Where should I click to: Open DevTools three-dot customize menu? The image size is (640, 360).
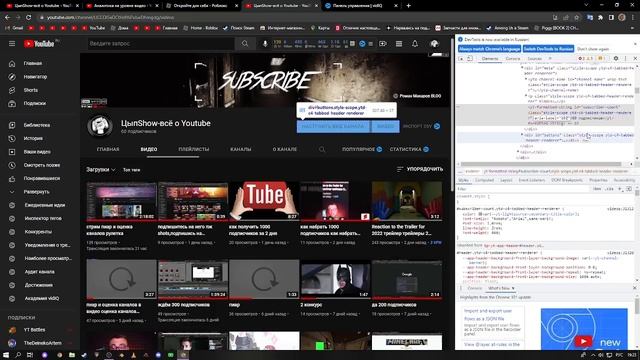pyautogui.click(x=625, y=58)
